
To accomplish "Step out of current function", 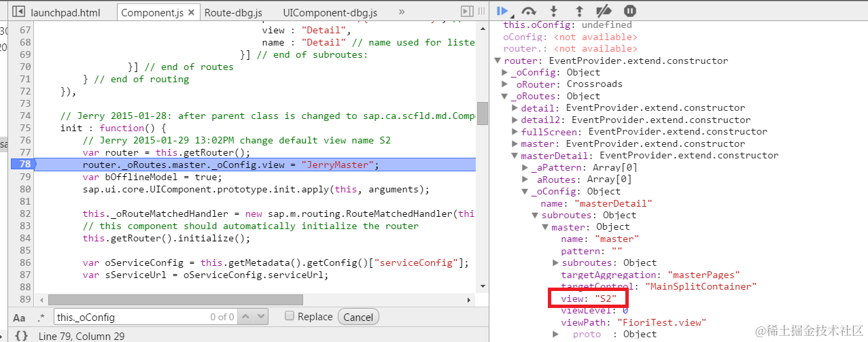I will pyautogui.click(x=579, y=11).
